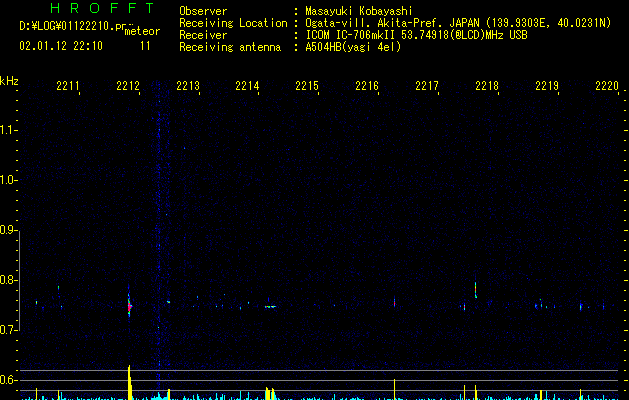The image size is (629, 400).
Task: Click time marker 2214
Action: pos(247,86)
